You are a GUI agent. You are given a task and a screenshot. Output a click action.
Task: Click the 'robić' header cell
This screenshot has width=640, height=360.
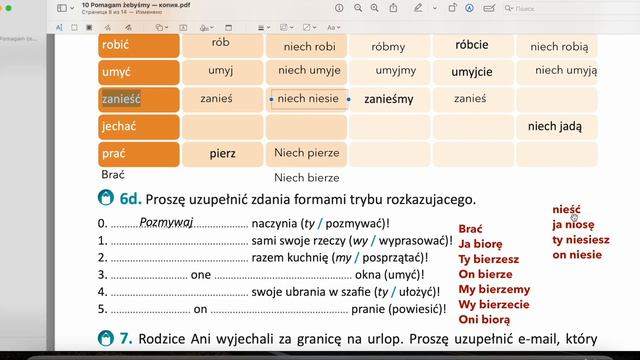[139, 45]
